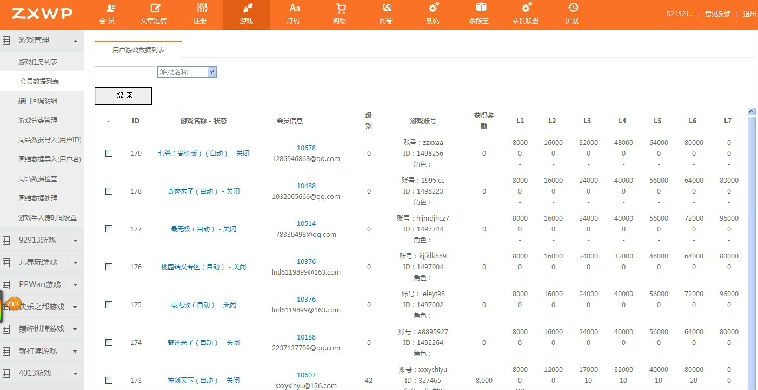Click the list icon beside the bottom category starting with 40
Viewport: 758px width, 390px height.
(x=6, y=373)
